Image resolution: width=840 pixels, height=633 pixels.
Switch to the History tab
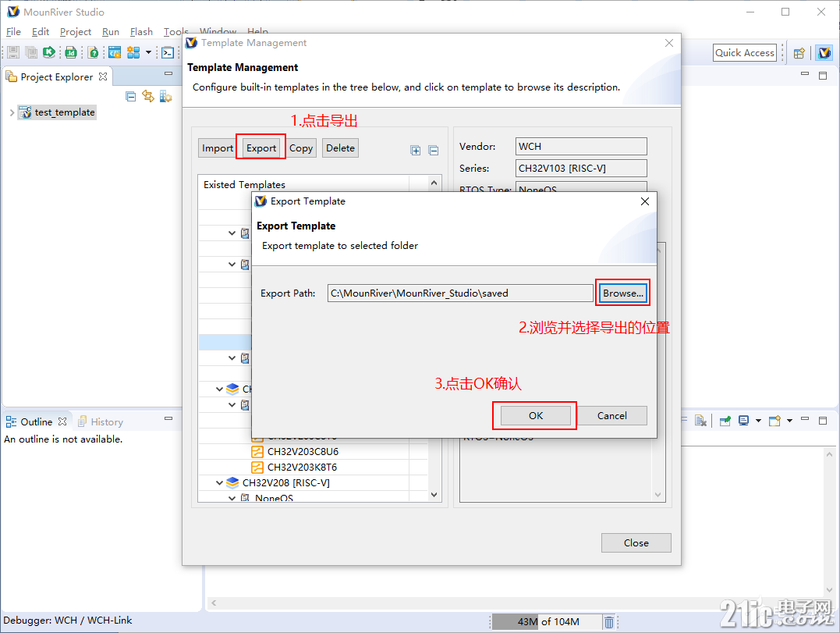101,421
